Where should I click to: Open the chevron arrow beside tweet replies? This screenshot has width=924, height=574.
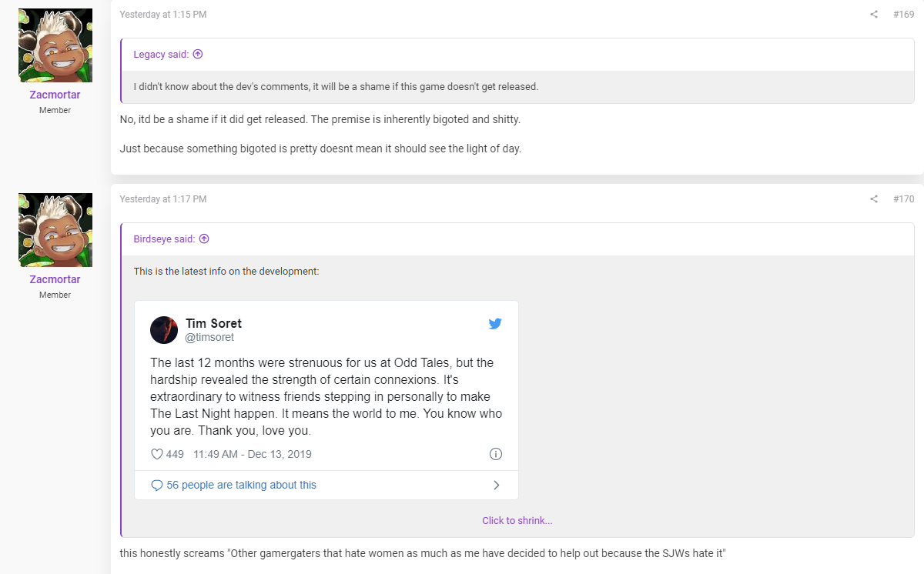pyautogui.click(x=497, y=486)
